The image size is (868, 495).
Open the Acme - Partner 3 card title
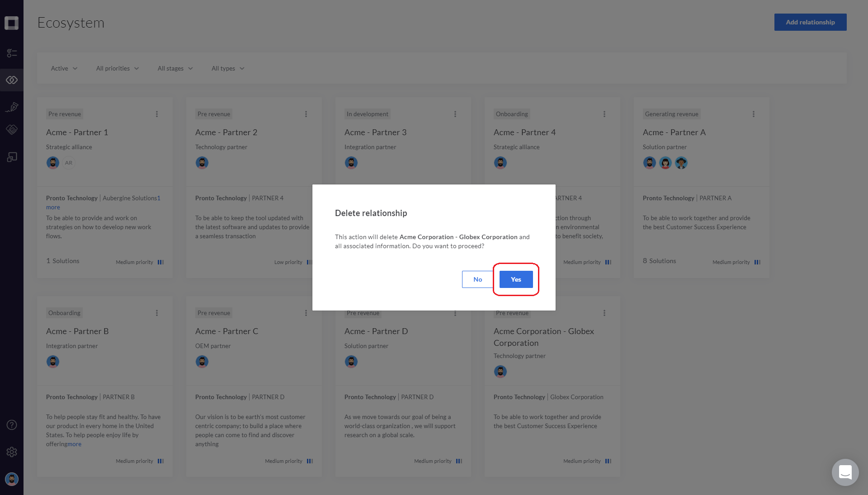click(x=376, y=132)
